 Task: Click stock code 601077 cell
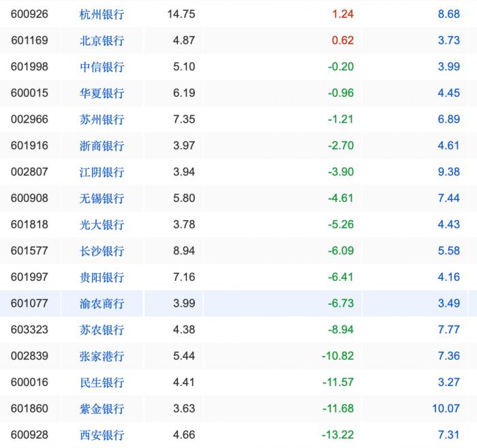click(29, 303)
